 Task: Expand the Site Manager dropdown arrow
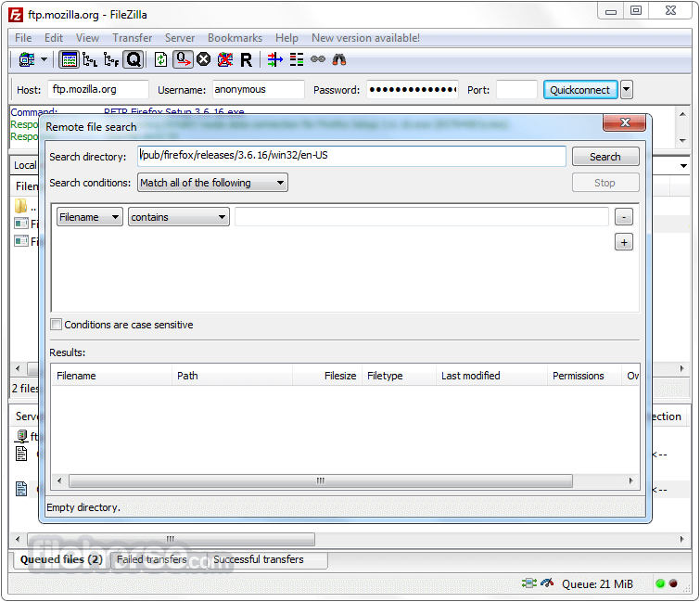coord(44,59)
